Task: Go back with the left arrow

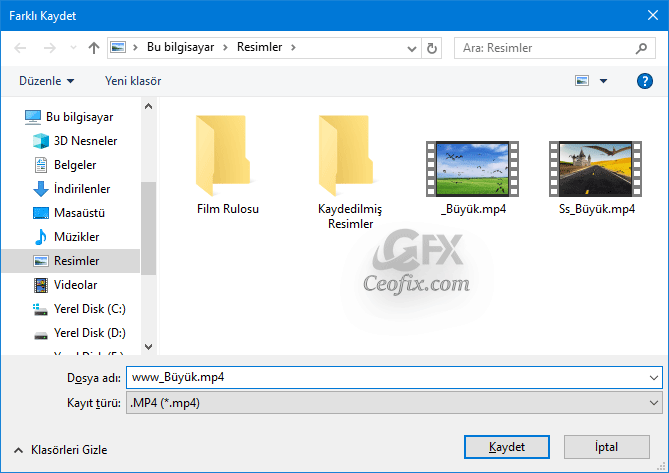Action: coord(20,48)
